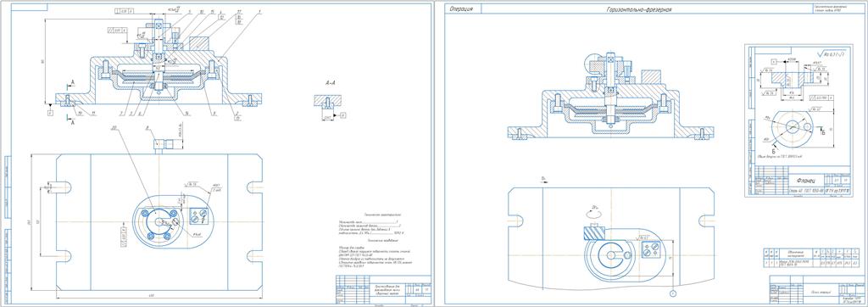Click the blue flange circle in left plan view
This screenshot has height=307, width=868.
(160, 221)
